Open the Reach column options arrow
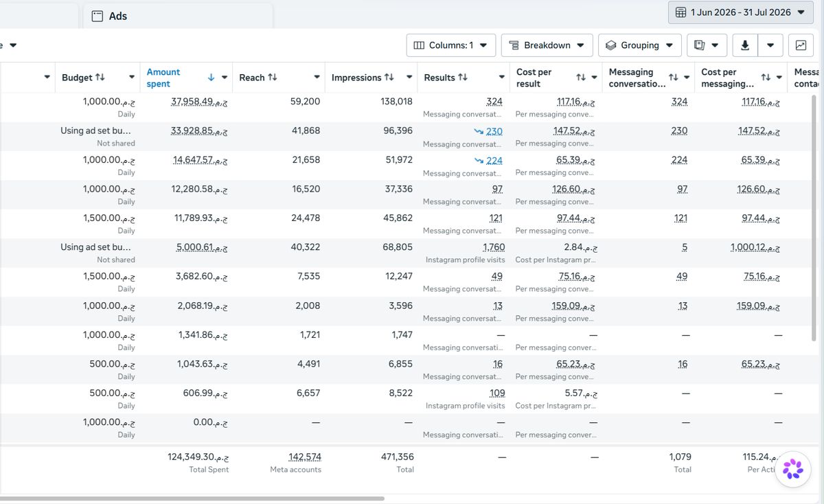This screenshot has width=824, height=504. click(317, 78)
